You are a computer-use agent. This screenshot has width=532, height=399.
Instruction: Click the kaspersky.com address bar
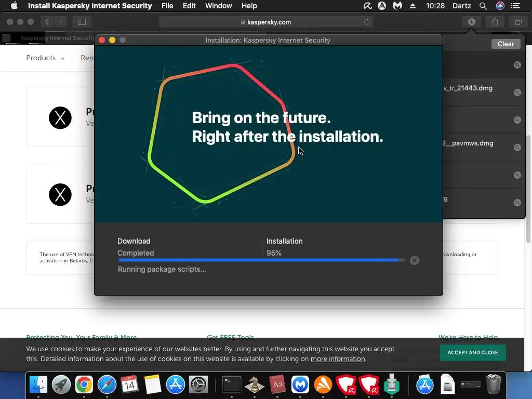[265, 22]
